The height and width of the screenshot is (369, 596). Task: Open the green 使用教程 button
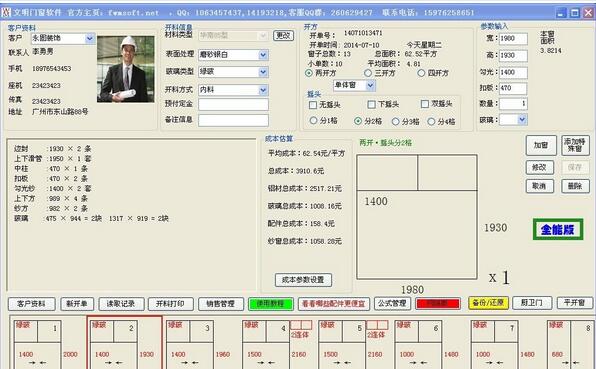271,304
